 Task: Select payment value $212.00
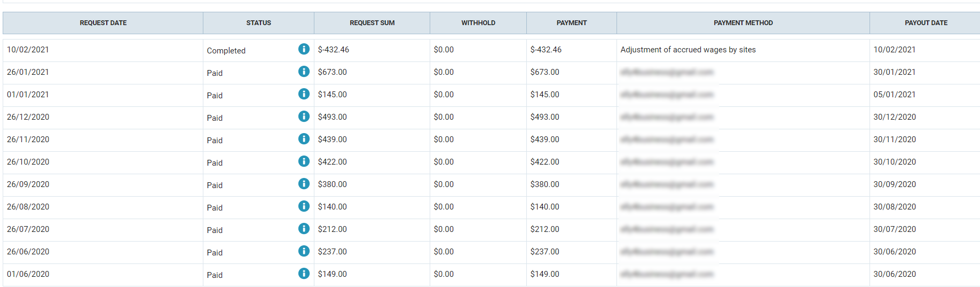click(x=545, y=229)
